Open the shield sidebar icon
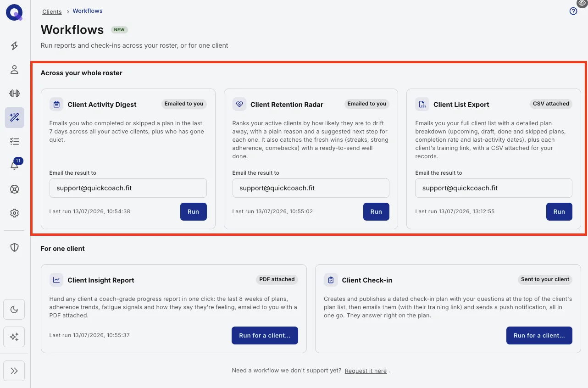This screenshot has height=388, width=588. (14, 248)
